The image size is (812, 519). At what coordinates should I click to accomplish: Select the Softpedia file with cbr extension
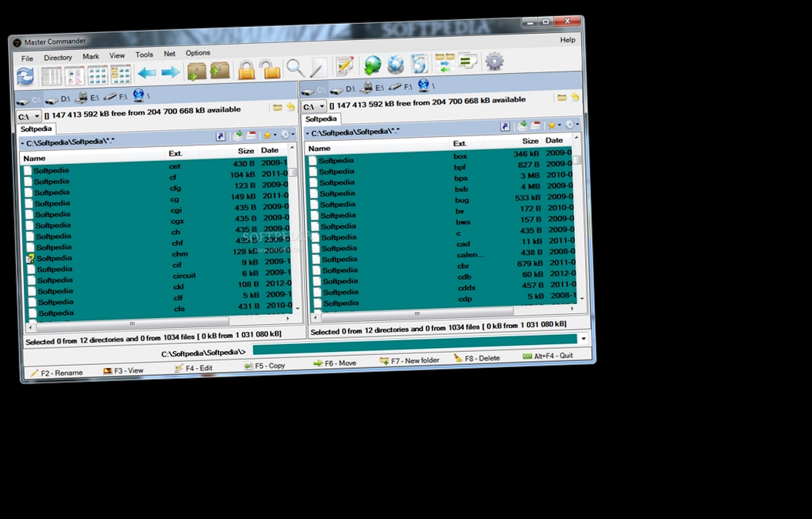point(443,266)
